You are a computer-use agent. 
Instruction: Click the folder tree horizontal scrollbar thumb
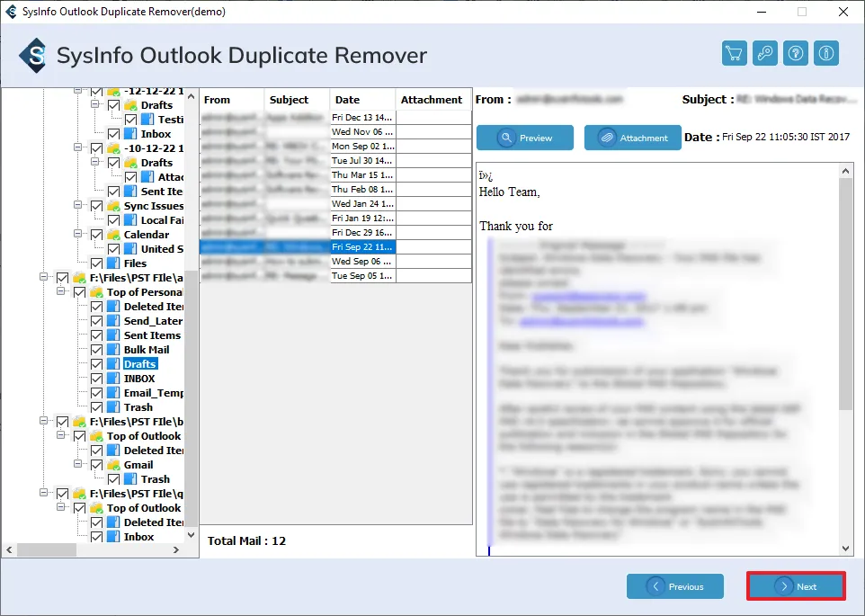tap(47, 549)
